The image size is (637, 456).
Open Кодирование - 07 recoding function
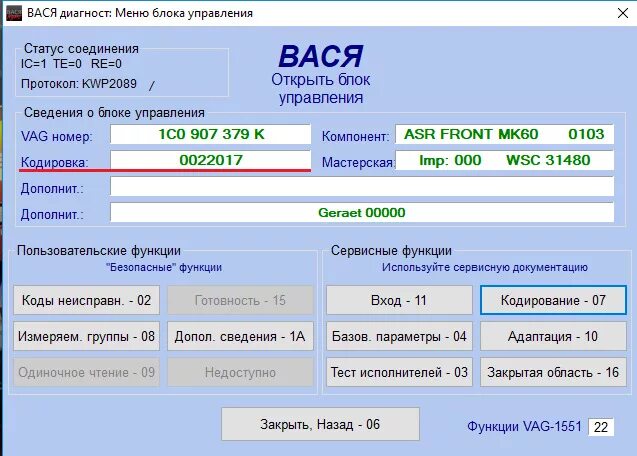click(x=553, y=300)
